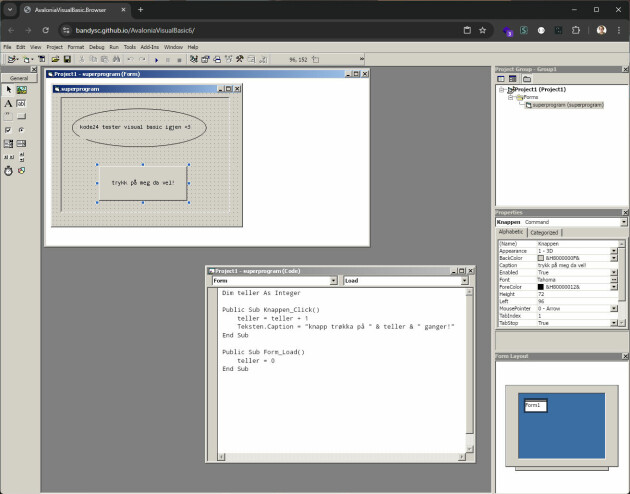630x494 pixels.
Task: Select the horizontal scrollbar tool in toolbox
Action: point(8,157)
